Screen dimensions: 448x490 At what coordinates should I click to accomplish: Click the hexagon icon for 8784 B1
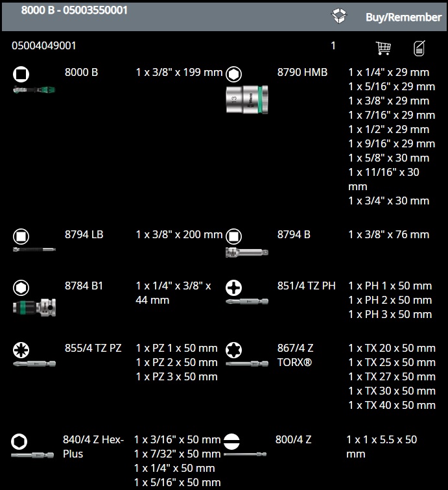click(21, 288)
